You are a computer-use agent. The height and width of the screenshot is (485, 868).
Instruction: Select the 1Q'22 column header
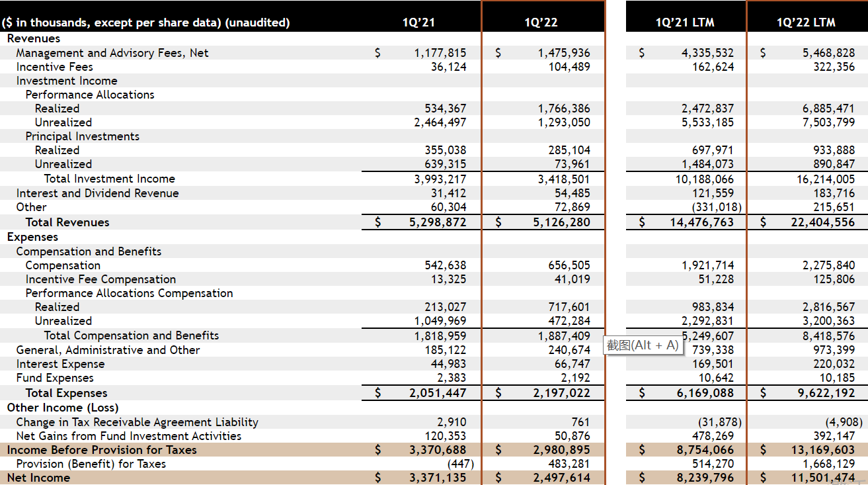tap(541, 22)
